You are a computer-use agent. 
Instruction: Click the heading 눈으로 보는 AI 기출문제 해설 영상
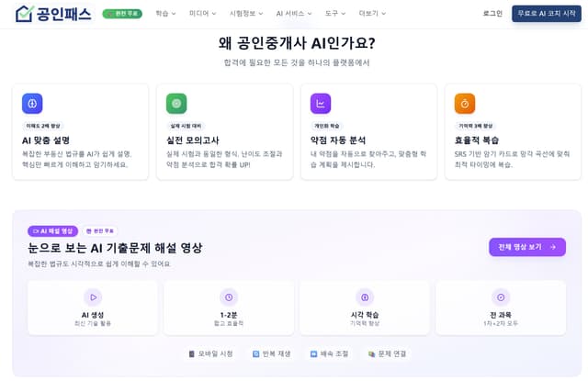pos(115,248)
